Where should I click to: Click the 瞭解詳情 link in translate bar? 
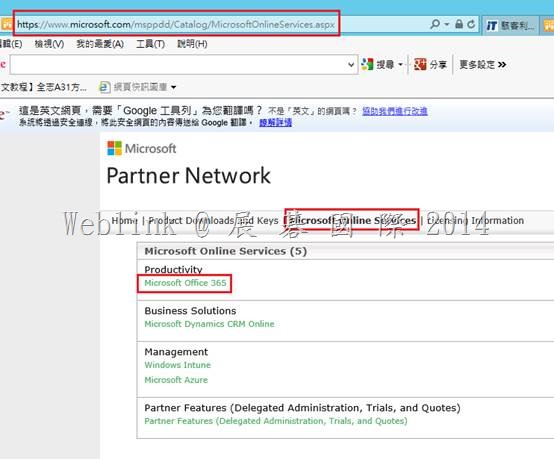tap(275, 123)
